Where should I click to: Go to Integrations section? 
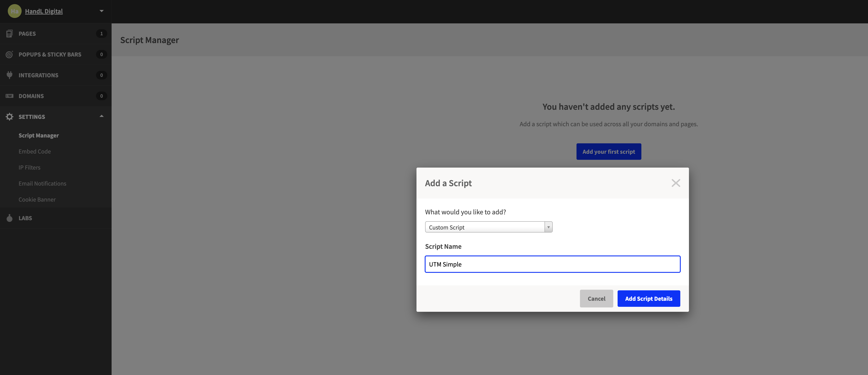(56, 75)
